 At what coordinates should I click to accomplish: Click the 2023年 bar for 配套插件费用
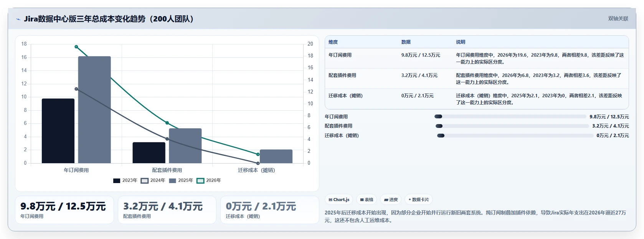click(x=149, y=153)
